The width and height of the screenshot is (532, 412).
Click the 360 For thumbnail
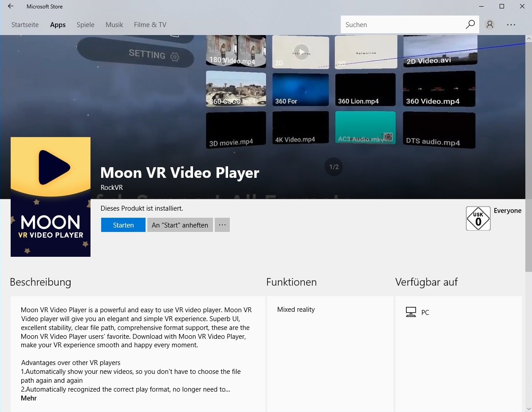[300, 90]
